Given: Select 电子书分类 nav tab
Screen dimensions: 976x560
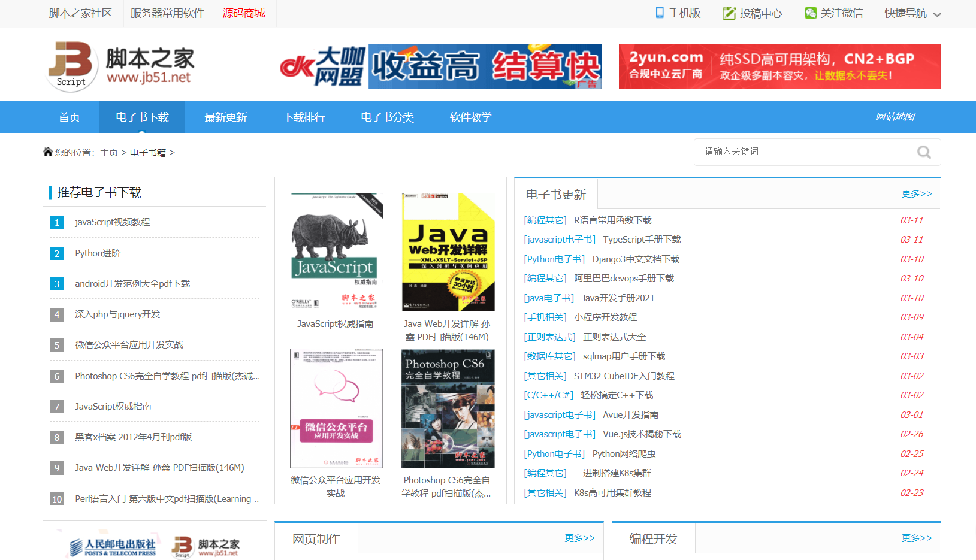Looking at the screenshot, I should click(387, 117).
